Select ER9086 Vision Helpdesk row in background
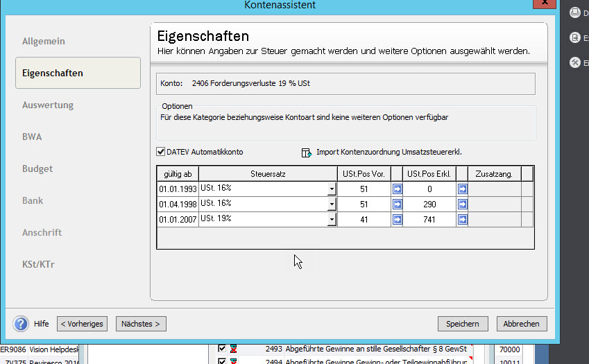The width and height of the screenshot is (589, 364). (39, 349)
